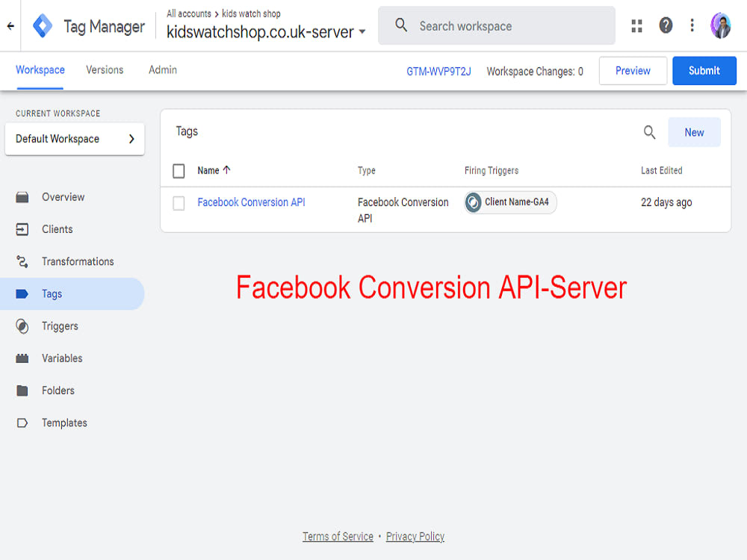Click the Triggers sidebar icon
This screenshot has width=747, height=560.
22,326
